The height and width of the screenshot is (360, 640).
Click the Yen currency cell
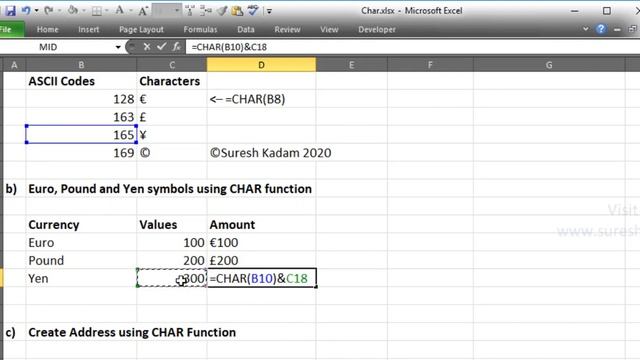81,278
